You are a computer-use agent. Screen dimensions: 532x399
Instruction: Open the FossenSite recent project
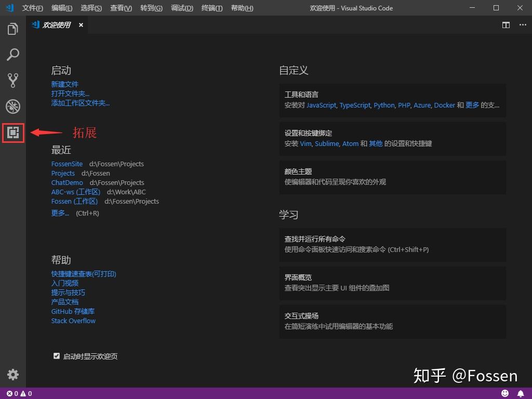pos(67,164)
